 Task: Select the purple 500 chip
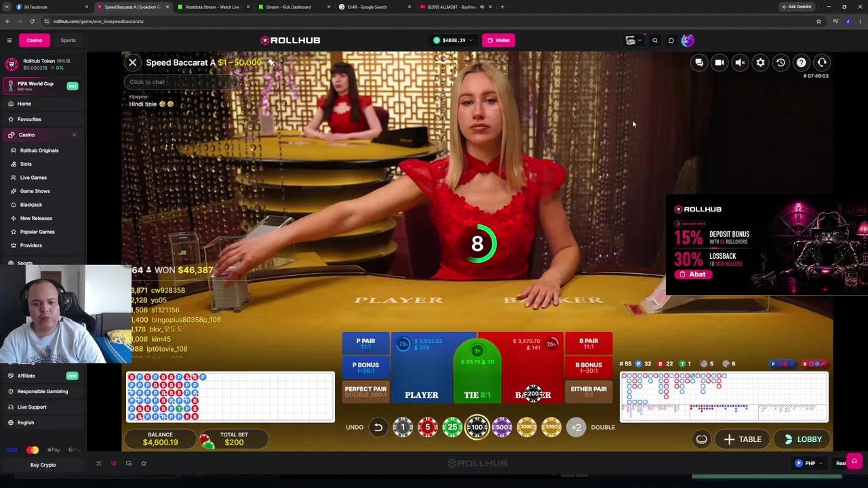tap(502, 427)
